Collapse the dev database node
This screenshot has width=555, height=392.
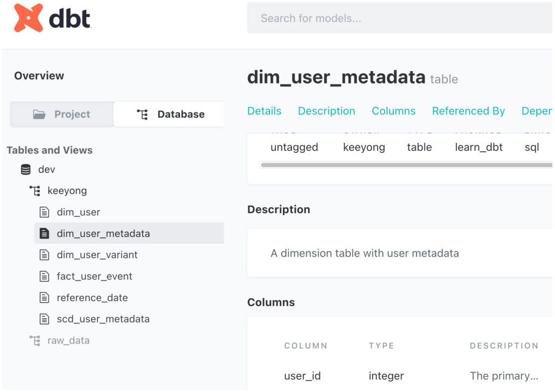[x=47, y=170]
